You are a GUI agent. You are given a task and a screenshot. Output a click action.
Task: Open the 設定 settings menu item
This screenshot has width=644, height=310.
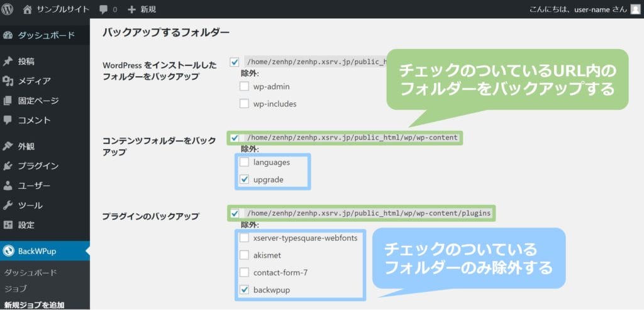(x=26, y=224)
